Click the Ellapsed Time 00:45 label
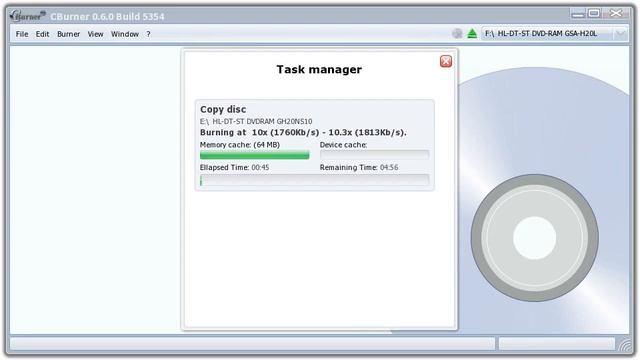 tap(234, 167)
